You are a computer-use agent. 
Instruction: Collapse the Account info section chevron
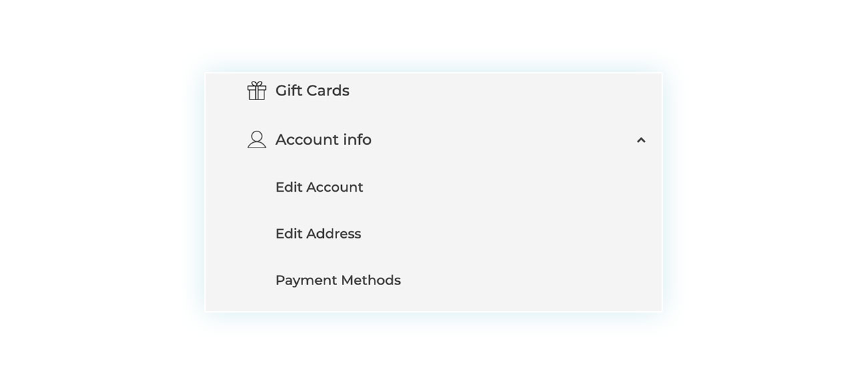point(641,140)
